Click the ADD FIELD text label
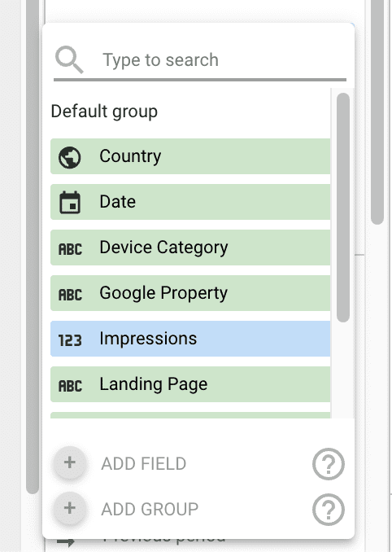 [143, 463]
